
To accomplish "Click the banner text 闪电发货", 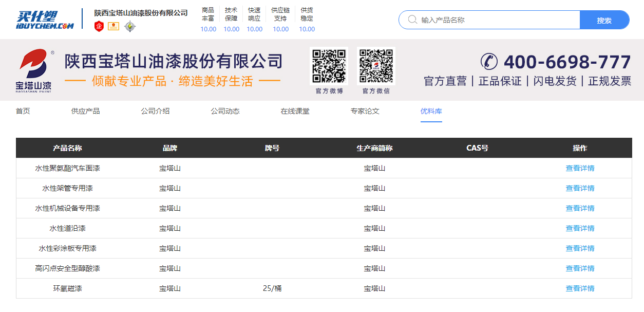I will [x=555, y=81].
